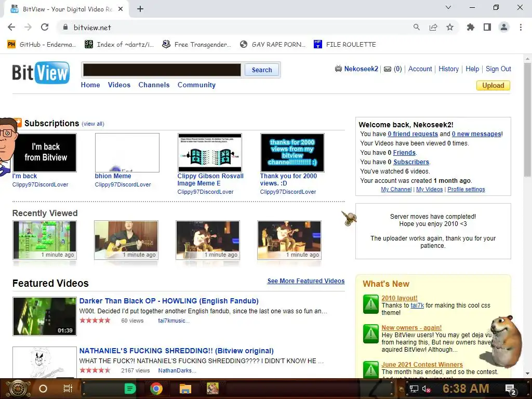Image resolution: width=532 pixels, height=399 pixels.
Task: Click the Search button
Action: [x=262, y=70]
